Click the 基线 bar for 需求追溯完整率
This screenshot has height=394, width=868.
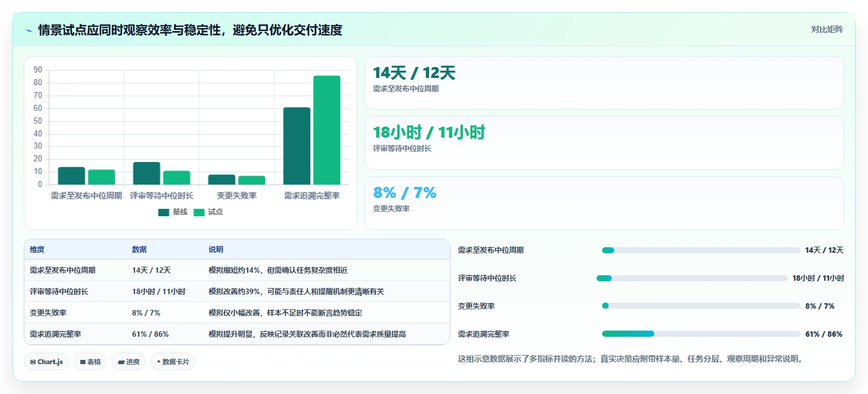click(x=296, y=146)
